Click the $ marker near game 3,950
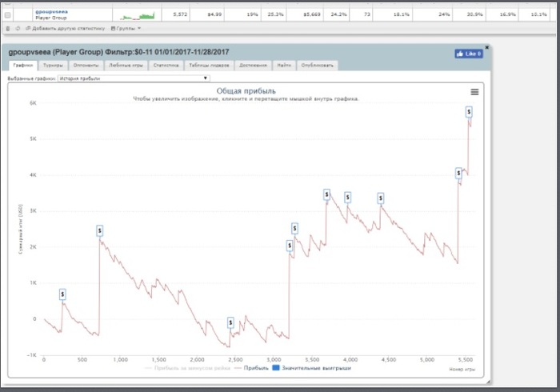The height and width of the screenshot is (392, 560). pos(347,198)
